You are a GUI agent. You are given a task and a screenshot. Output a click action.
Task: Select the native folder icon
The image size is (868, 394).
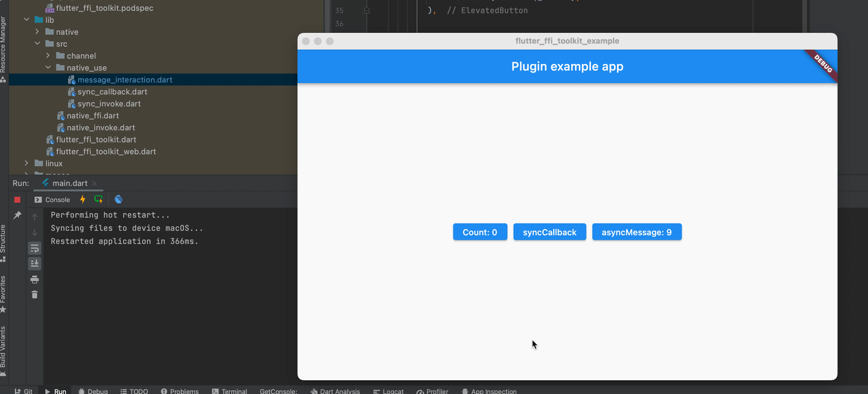[x=50, y=32]
